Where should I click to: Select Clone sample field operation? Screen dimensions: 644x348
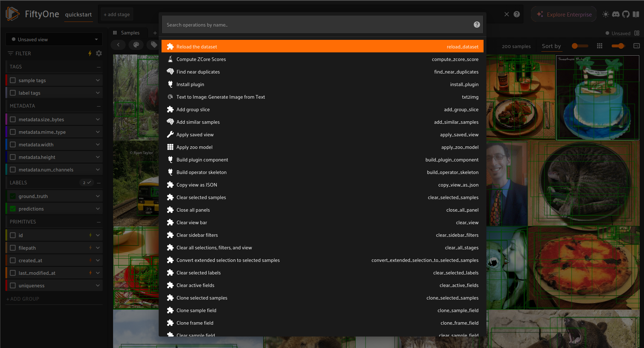tap(322, 310)
